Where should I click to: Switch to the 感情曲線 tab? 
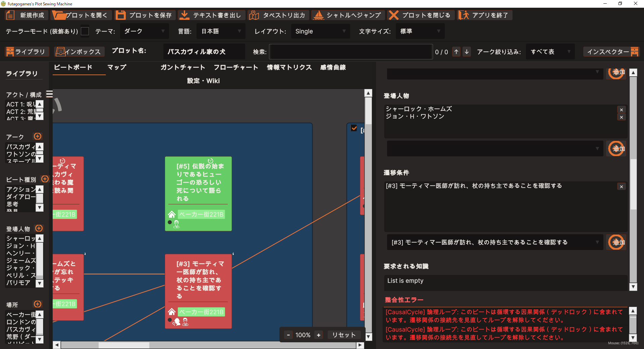333,67
